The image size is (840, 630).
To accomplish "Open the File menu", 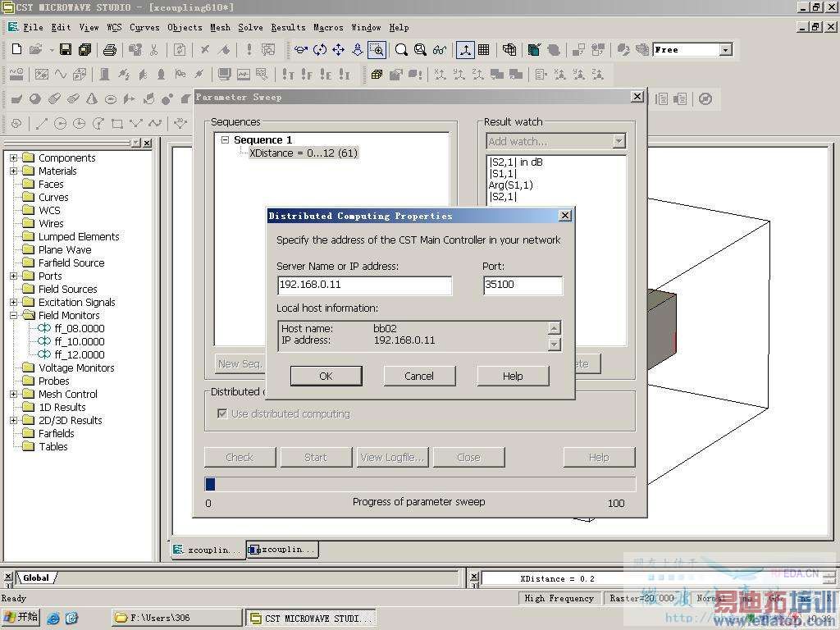I will 33,27.
